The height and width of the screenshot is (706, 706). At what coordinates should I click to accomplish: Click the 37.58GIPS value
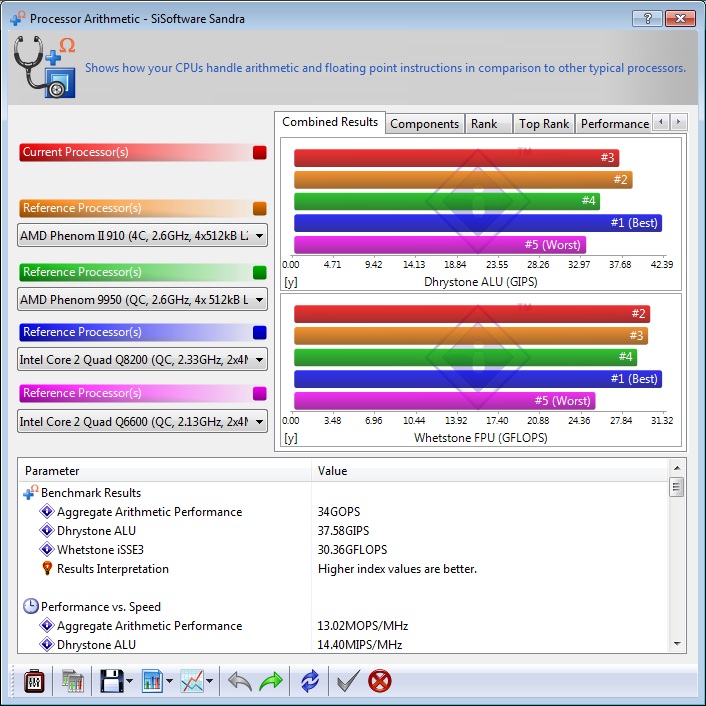tap(343, 531)
